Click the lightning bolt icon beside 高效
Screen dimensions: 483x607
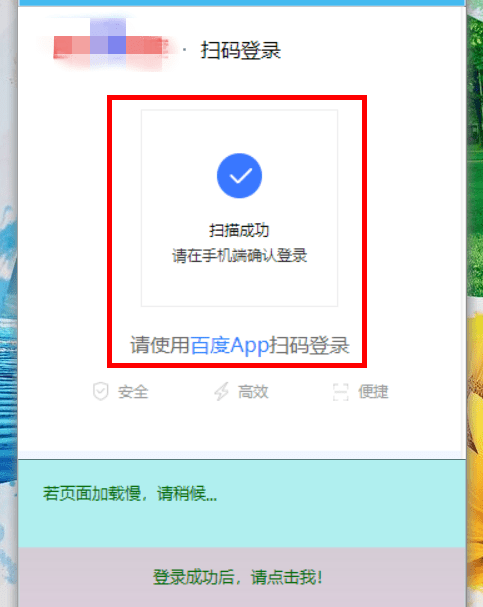click(222, 391)
